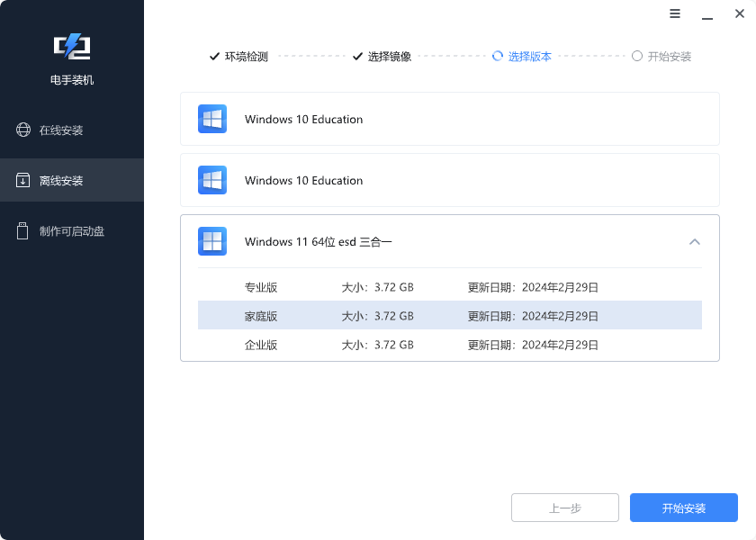Screen dimensions: 756x540
Task: Click the download icon for 离线安装
Action: pyautogui.click(x=23, y=180)
